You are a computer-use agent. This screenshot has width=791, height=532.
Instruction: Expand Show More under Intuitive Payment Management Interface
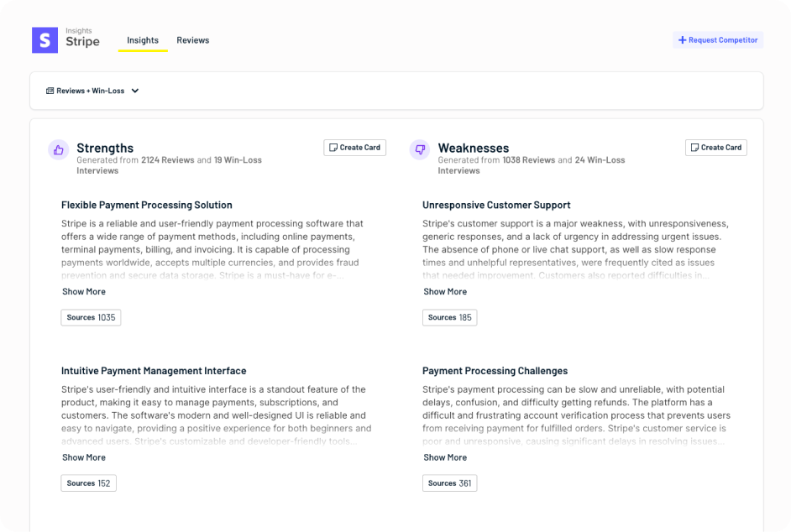tap(83, 457)
